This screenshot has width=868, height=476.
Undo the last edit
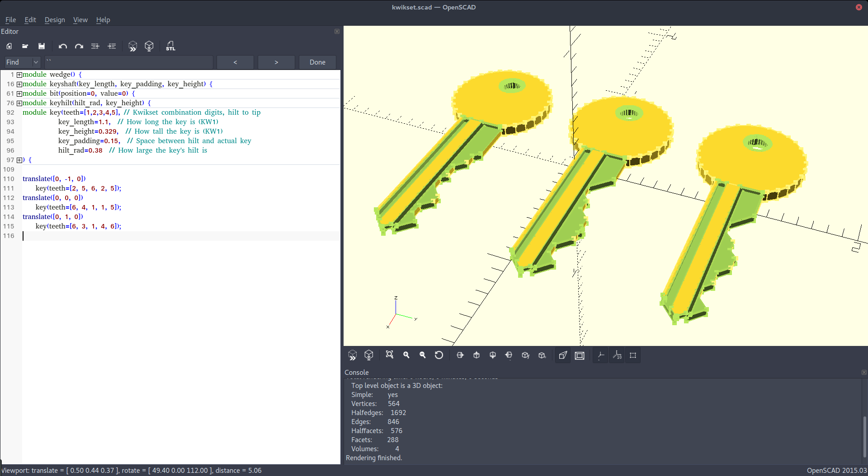pos(63,46)
